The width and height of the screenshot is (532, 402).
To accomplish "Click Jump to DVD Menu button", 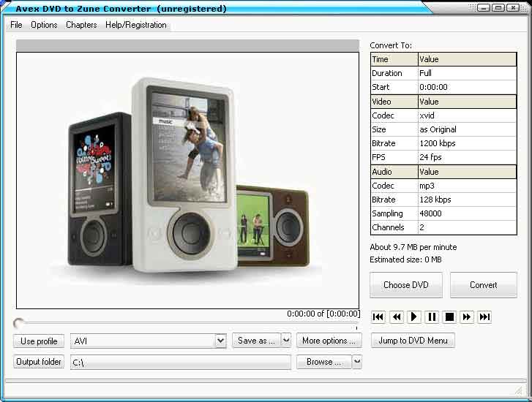I will coord(413,341).
